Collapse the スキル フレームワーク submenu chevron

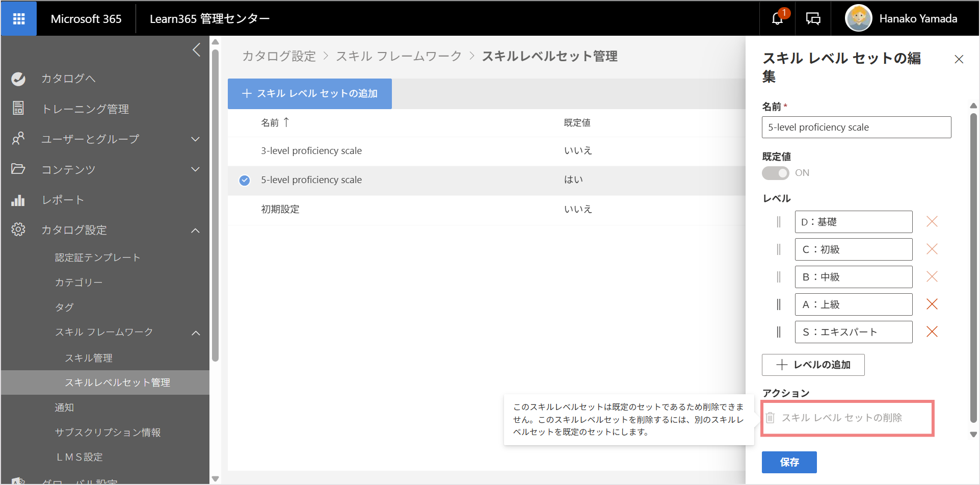[x=196, y=333]
